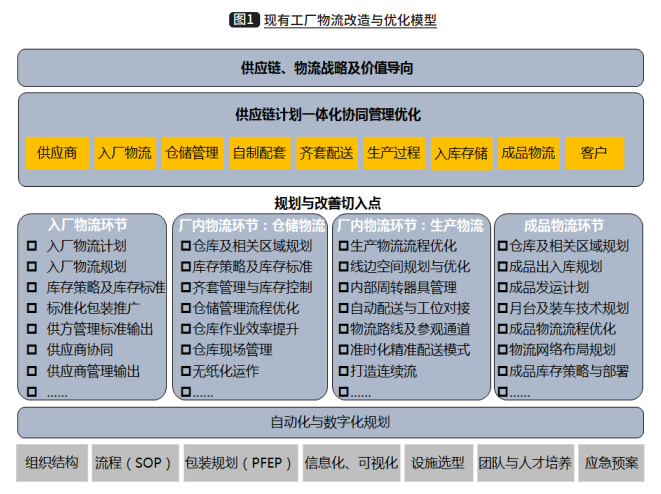Click the 仓储管理 yellow block
The width and height of the screenshot is (661, 494).
coord(192,153)
